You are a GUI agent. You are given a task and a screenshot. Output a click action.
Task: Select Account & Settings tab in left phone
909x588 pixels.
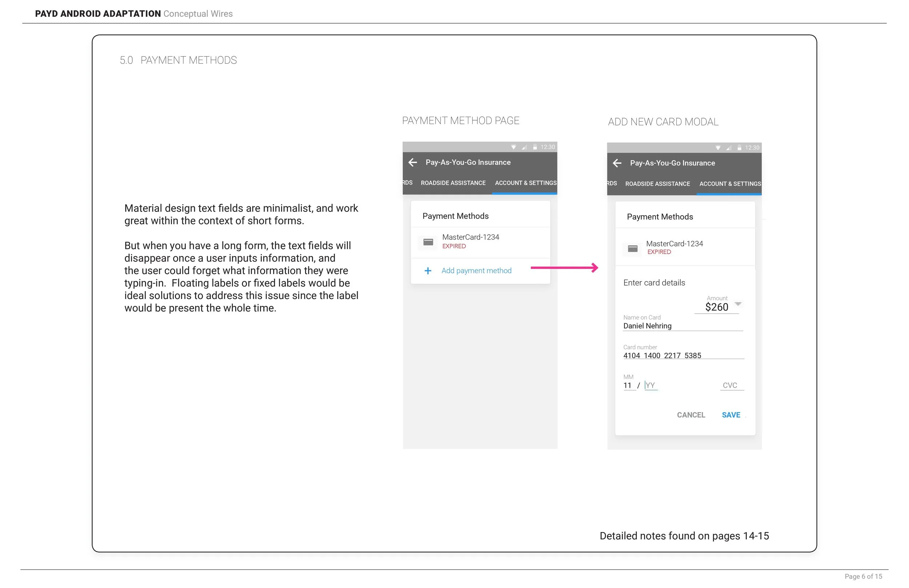tap(525, 183)
